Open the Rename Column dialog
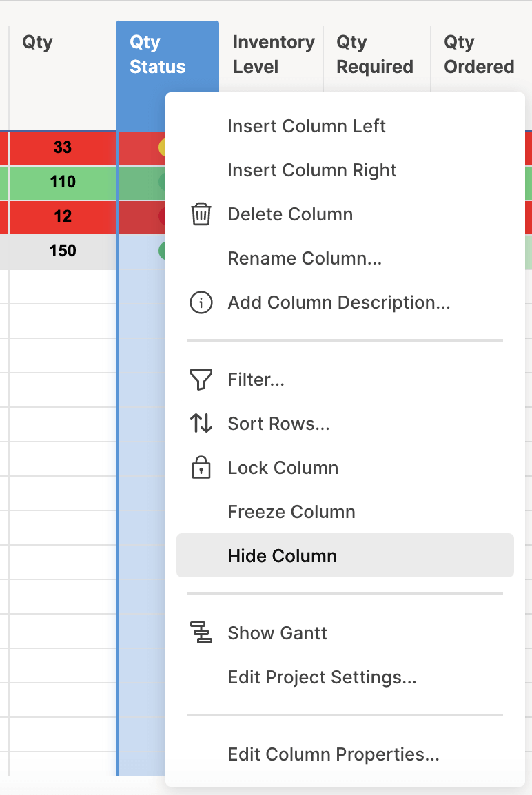 (304, 258)
